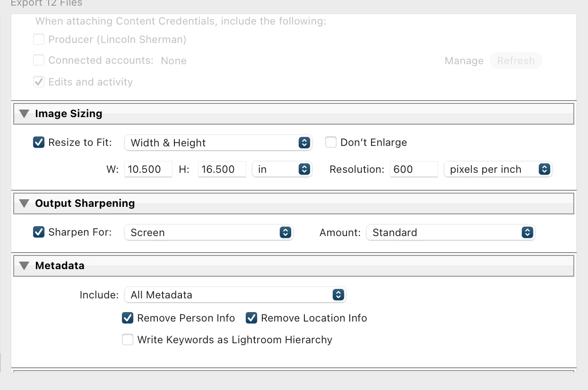This screenshot has height=390, width=588.
Task: Open the Include All Metadata dropdown
Action: coord(235,295)
